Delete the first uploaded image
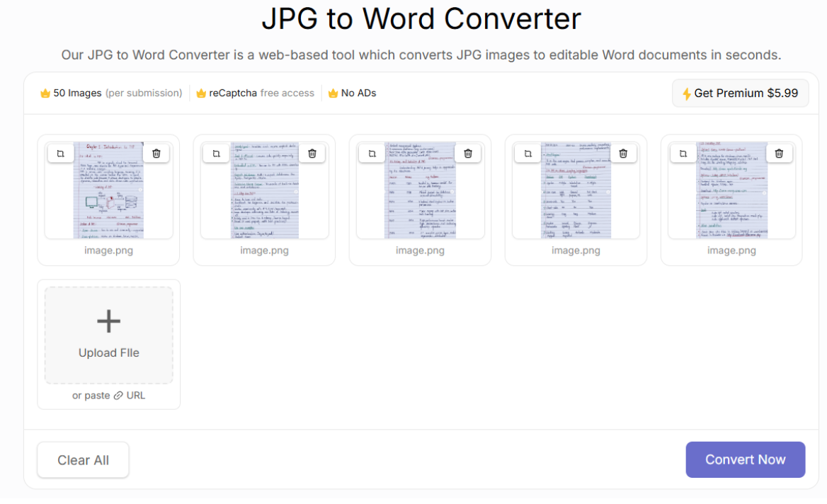The width and height of the screenshot is (827, 504). [156, 154]
